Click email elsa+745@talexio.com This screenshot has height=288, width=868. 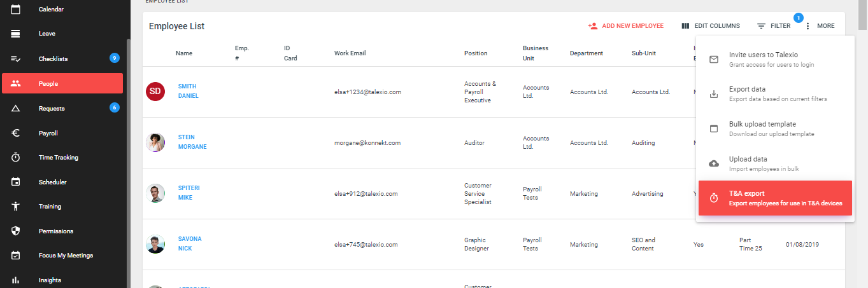(366, 244)
